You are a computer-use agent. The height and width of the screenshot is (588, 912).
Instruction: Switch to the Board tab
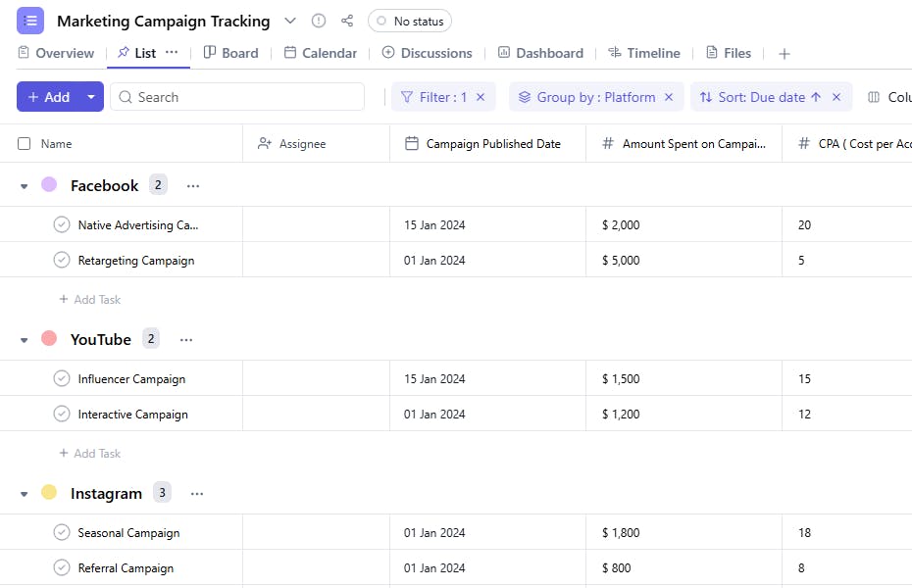230,53
